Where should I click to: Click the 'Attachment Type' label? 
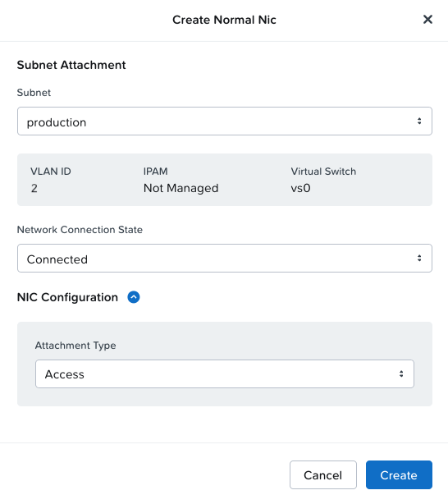click(75, 346)
